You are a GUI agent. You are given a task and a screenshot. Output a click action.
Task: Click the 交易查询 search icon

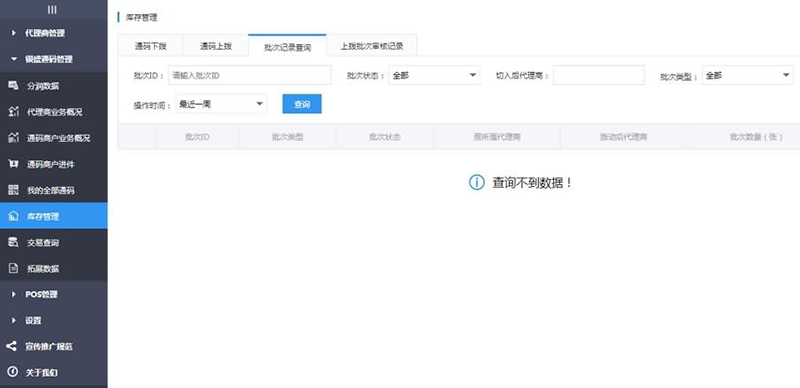click(14, 242)
